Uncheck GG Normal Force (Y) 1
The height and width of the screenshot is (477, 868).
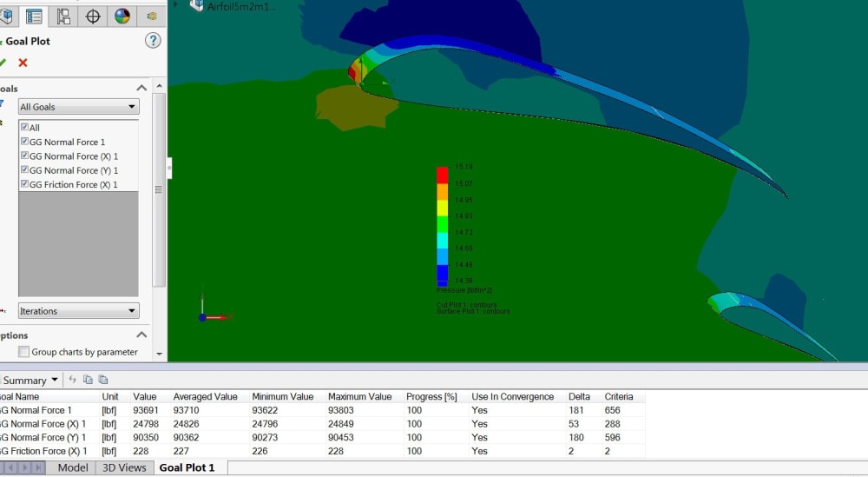[x=24, y=169]
